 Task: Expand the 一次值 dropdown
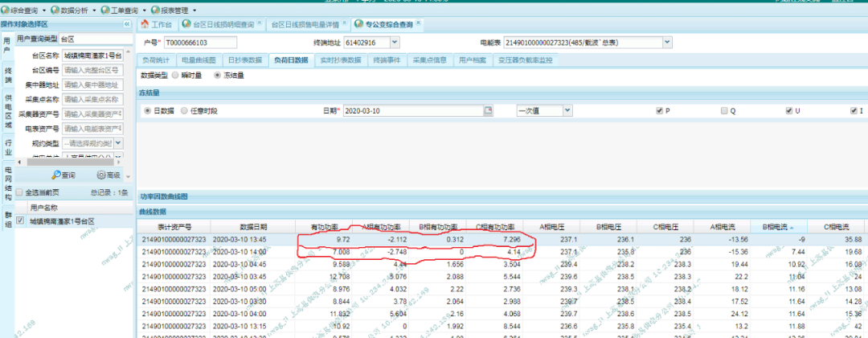click(567, 111)
